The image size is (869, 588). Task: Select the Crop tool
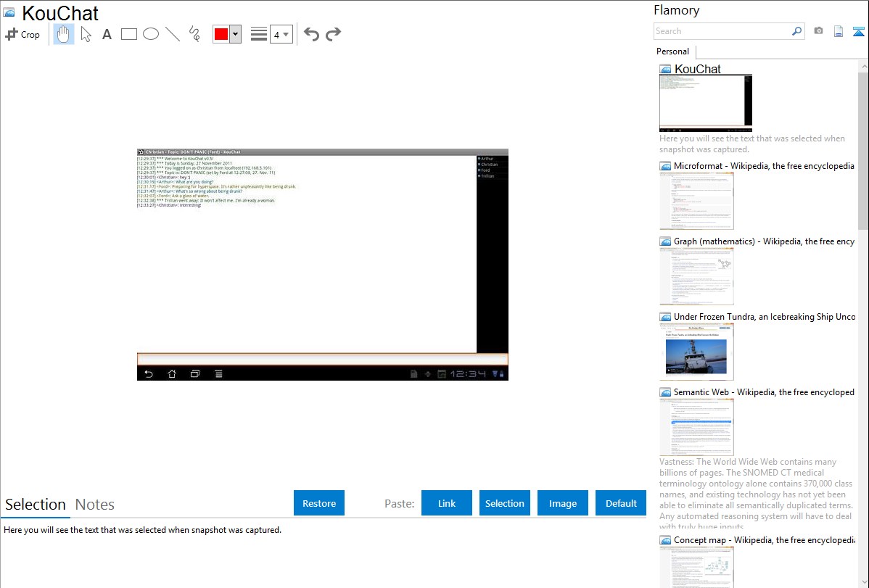point(22,34)
